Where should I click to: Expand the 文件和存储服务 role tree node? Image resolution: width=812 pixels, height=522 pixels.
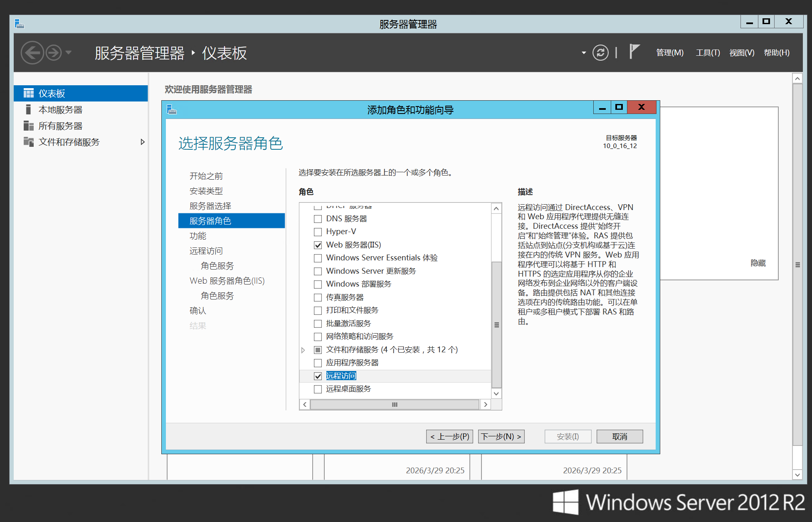[x=303, y=350]
